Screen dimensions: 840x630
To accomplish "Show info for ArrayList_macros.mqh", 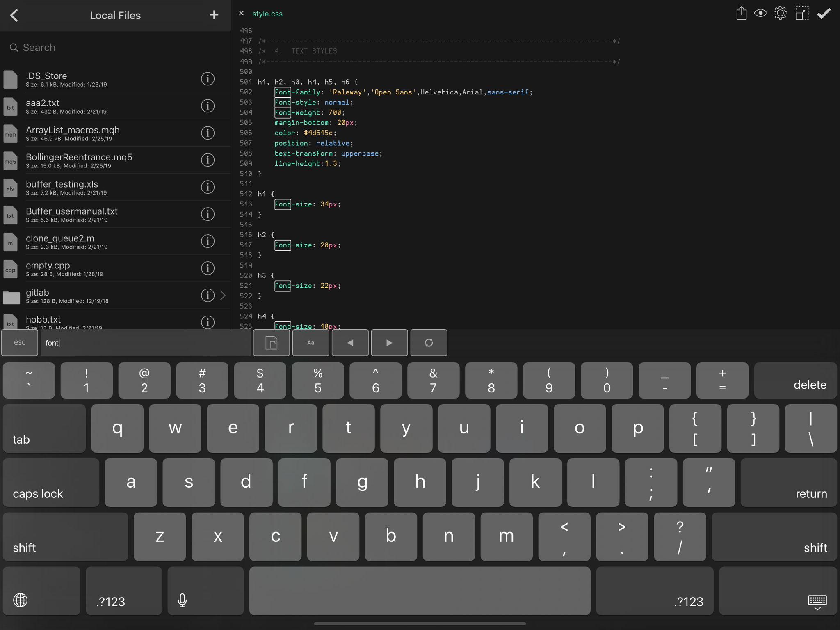I will point(208,133).
